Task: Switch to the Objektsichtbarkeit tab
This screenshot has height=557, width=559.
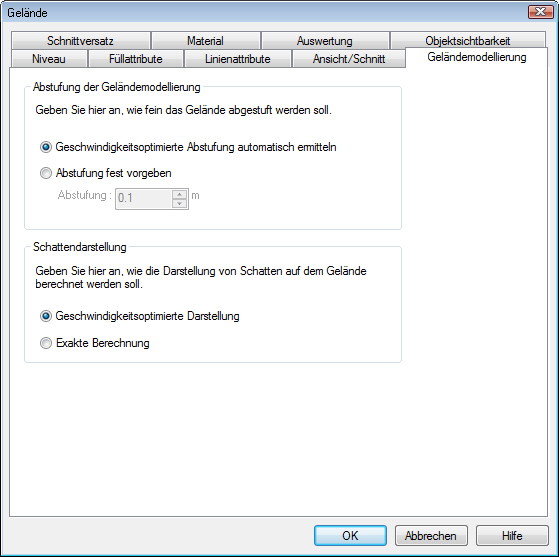Action: tap(467, 40)
